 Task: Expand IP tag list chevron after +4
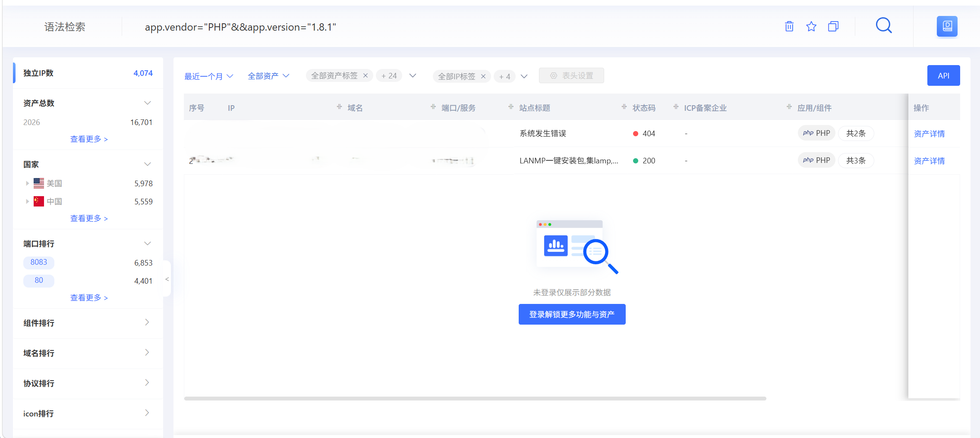pos(524,76)
